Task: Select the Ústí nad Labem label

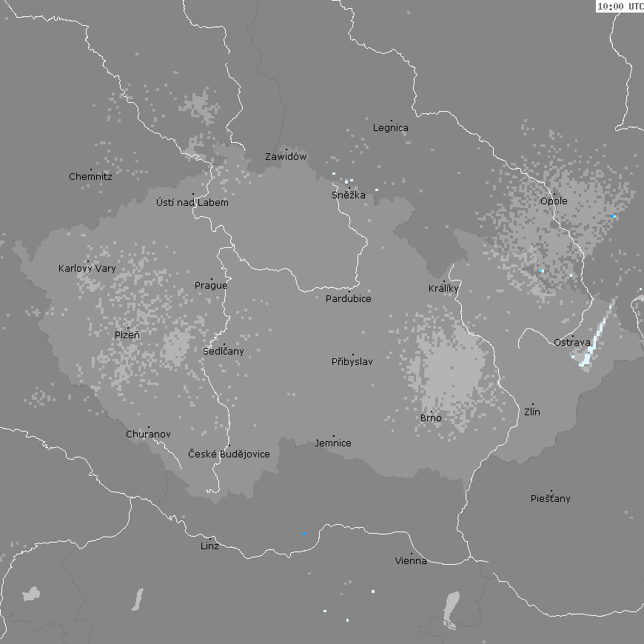Action: coord(192,202)
